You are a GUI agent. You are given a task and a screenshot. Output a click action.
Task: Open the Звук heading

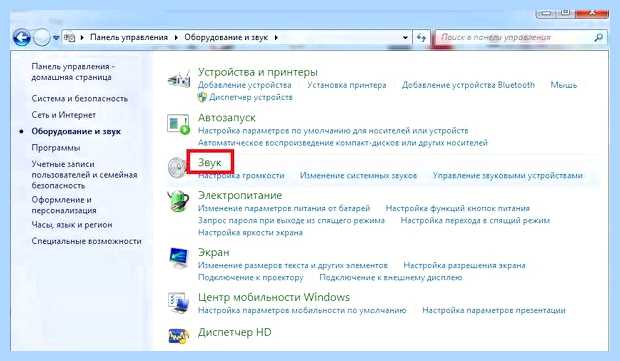click(210, 163)
